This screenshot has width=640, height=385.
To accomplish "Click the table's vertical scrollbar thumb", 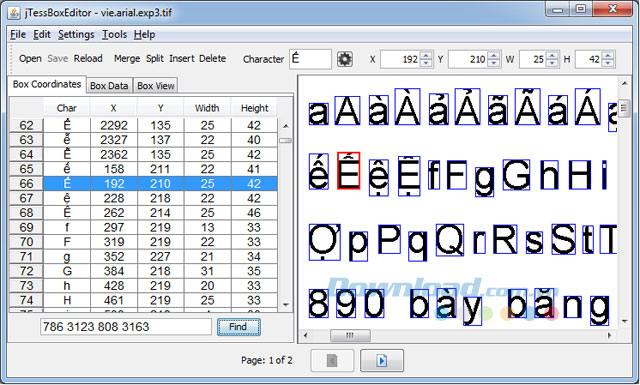I will pos(286,140).
